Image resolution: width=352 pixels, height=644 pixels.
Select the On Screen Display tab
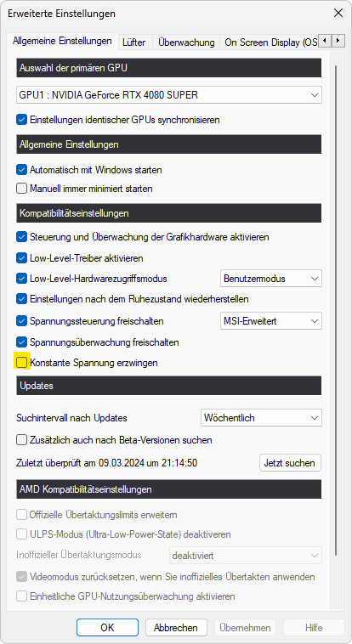(270, 42)
